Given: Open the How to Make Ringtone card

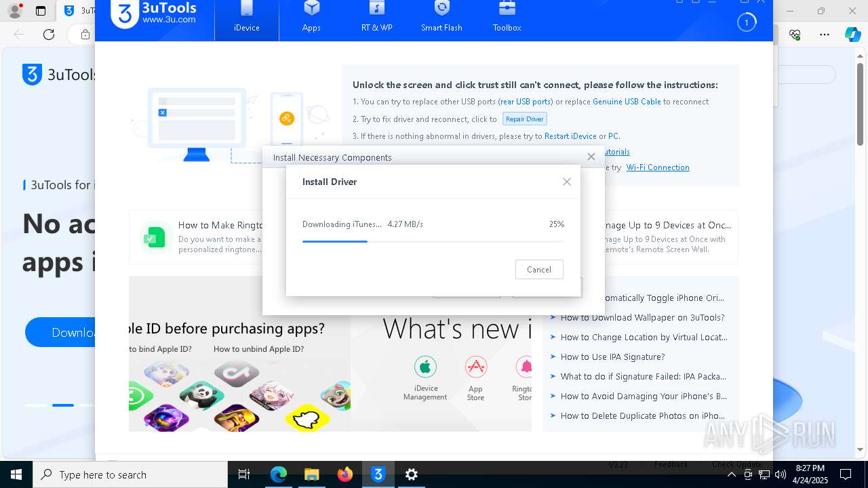Looking at the screenshot, I should point(197,237).
